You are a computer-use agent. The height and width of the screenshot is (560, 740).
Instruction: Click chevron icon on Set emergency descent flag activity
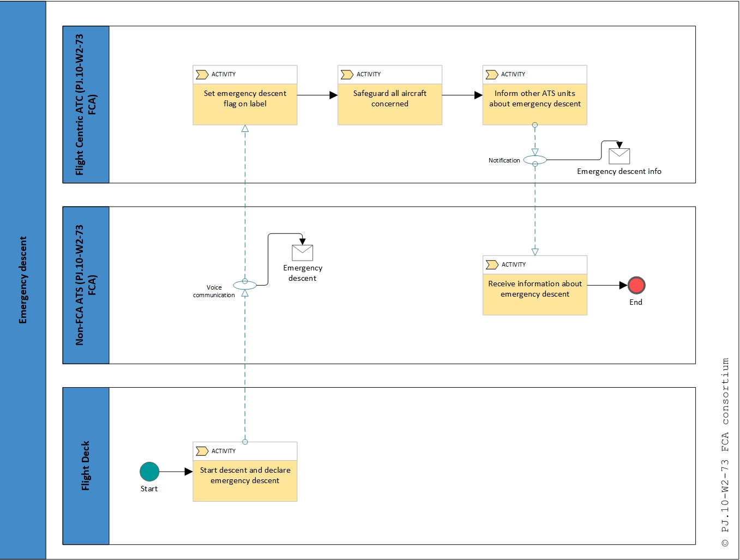(202, 75)
